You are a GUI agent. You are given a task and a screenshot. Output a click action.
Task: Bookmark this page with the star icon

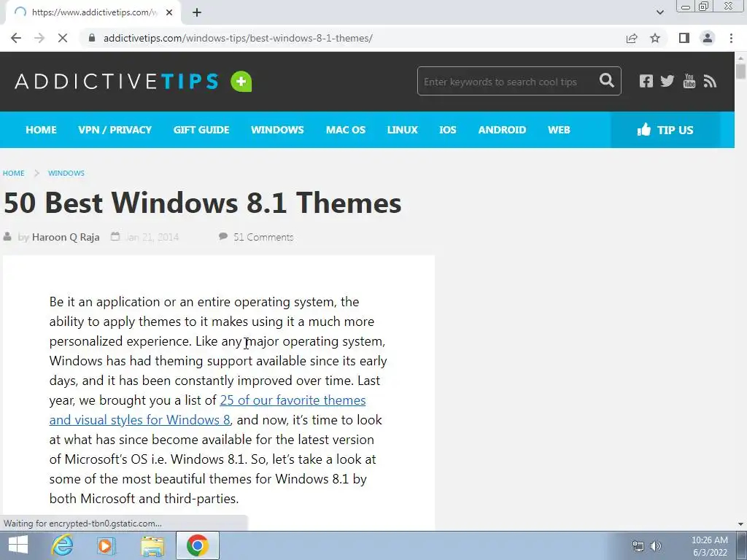[x=655, y=38]
